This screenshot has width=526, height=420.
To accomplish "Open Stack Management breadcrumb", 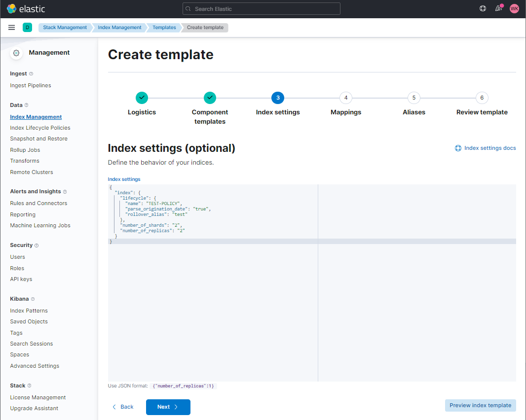I will (65, 28).
